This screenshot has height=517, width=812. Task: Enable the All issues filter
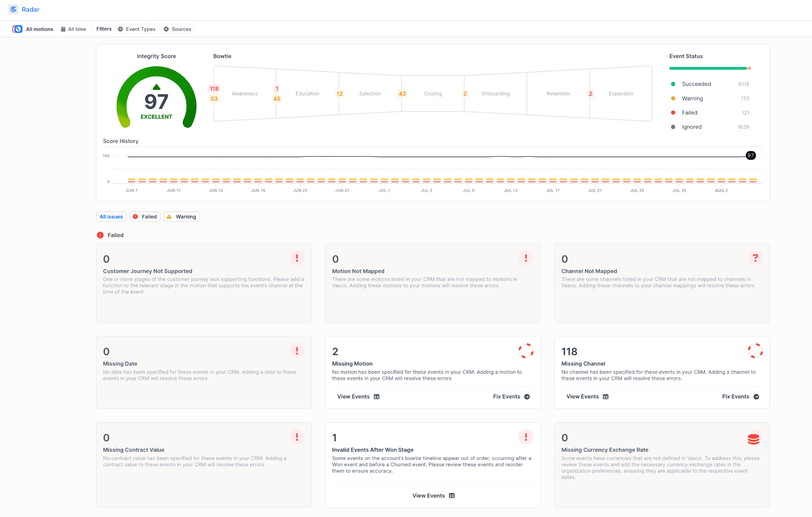pos(111,216)
